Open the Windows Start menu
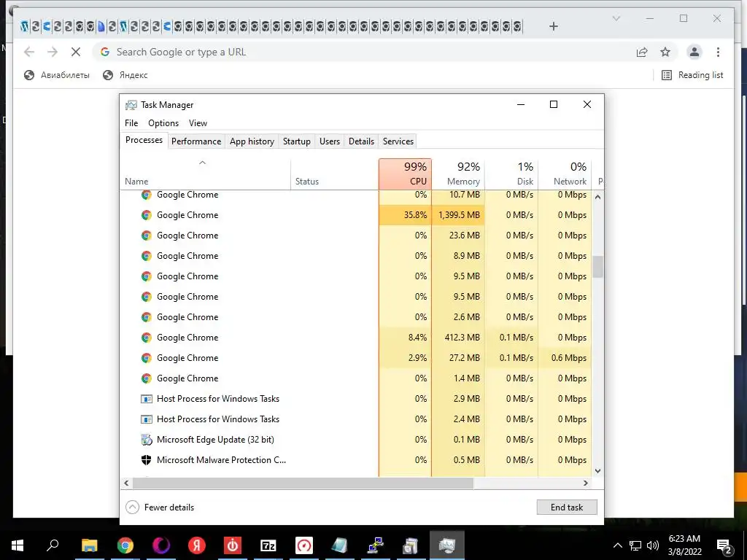 click(18, 545)
